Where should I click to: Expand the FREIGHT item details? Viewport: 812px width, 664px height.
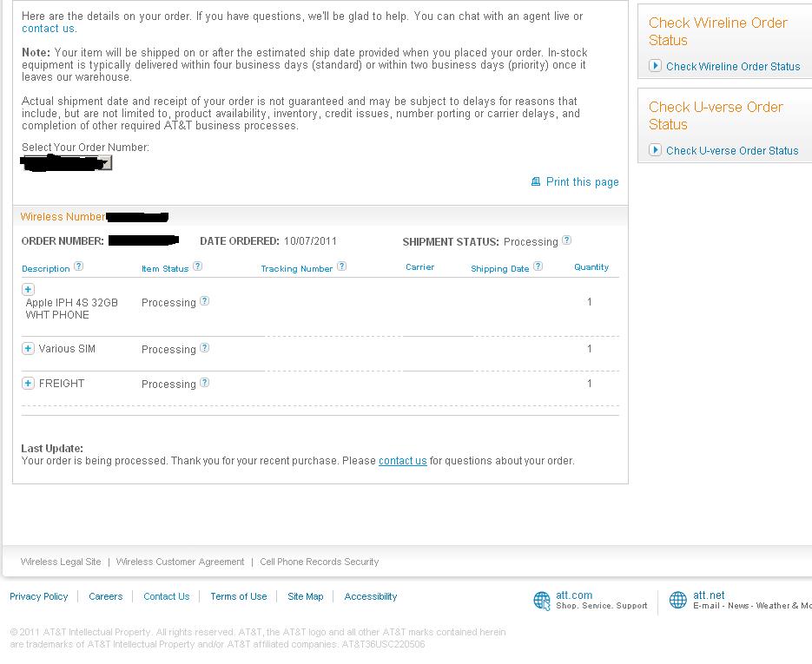point(28,383)
